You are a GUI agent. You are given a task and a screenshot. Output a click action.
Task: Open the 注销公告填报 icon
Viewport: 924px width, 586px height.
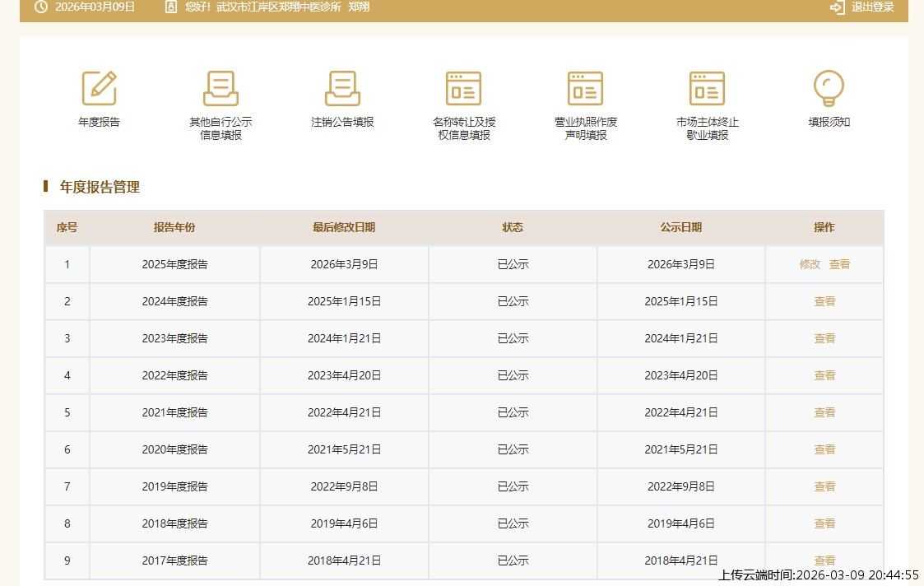[x=342, y=88]
